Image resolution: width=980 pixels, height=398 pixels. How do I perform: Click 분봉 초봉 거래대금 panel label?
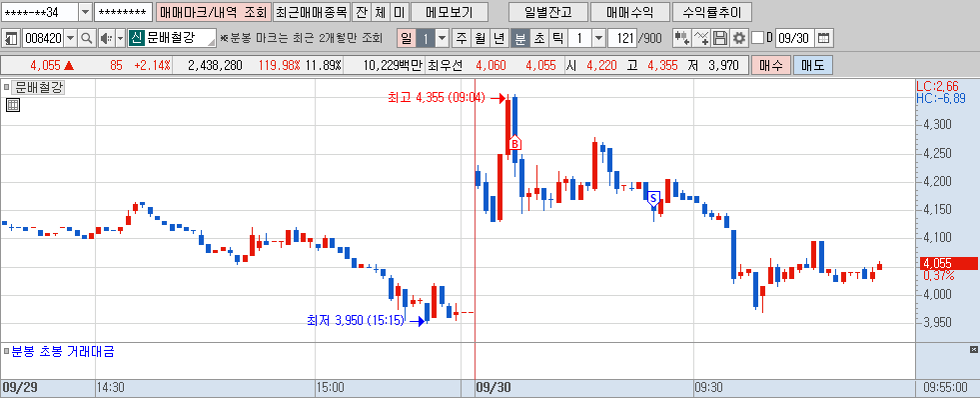click(63, 352)
